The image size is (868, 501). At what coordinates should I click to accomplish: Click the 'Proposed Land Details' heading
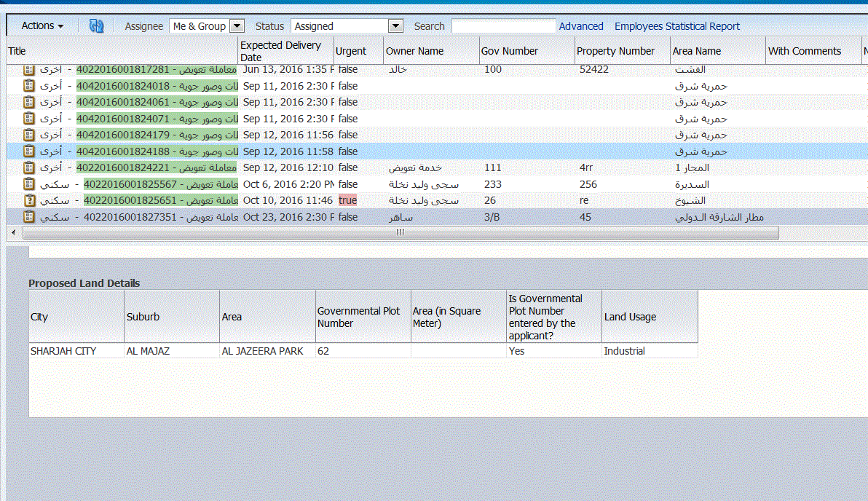click(84, 283)
